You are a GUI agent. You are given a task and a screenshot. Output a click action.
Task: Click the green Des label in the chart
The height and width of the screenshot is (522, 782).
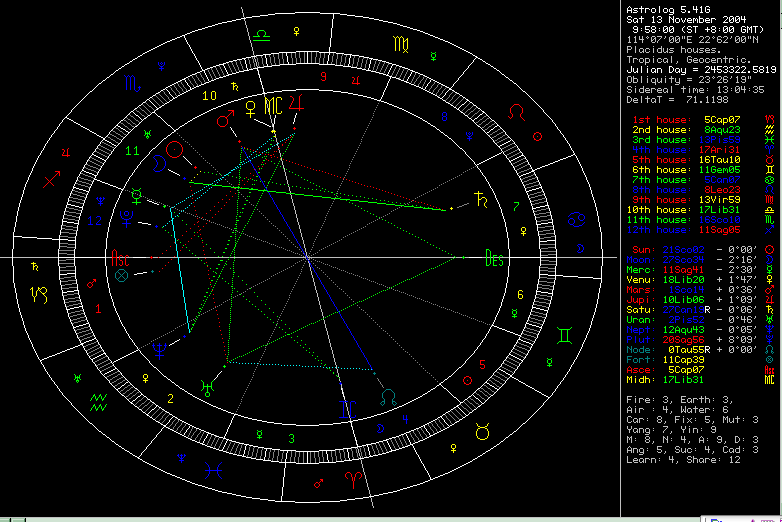(x=493, y=257)
